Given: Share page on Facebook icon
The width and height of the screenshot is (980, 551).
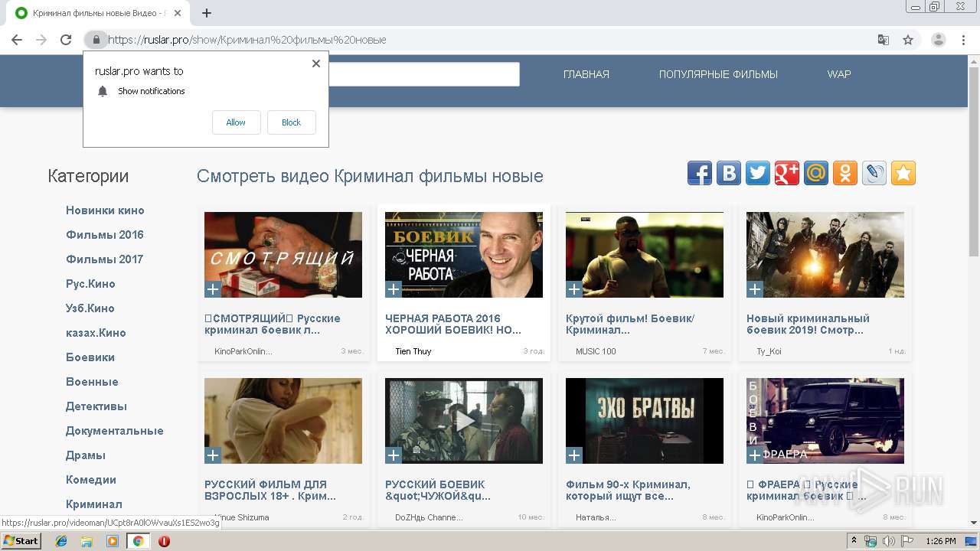Looking at the screenshot, I should (x=699, y=173).
